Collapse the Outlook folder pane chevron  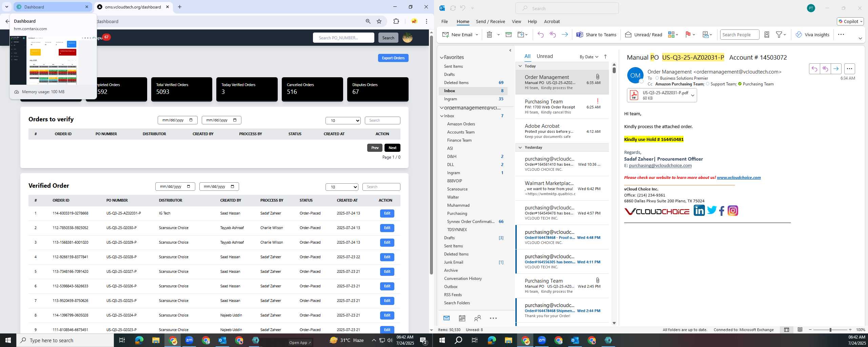[x=510, y=50]
